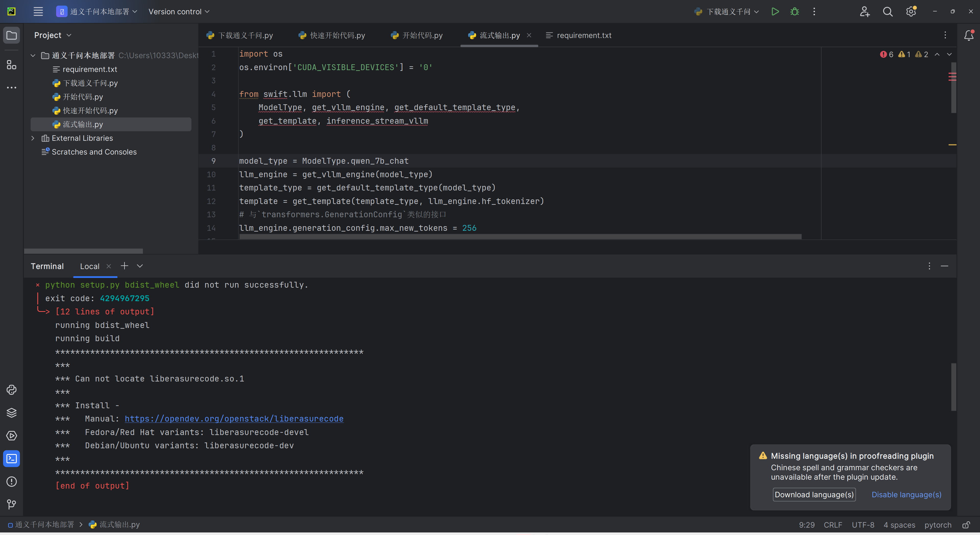Open the Services tool window
The image size is (980, 535).
pyautogui.click(x=11, y=436)
